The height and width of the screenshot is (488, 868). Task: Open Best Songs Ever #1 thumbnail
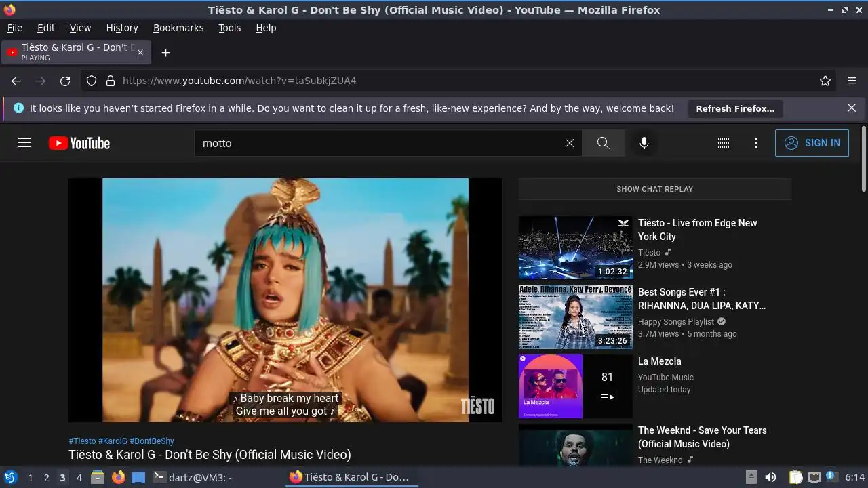pyautogui.click(x=575, y=317)
